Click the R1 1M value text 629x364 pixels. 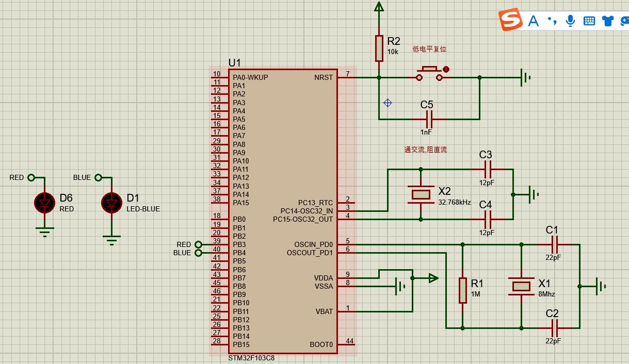475,294
